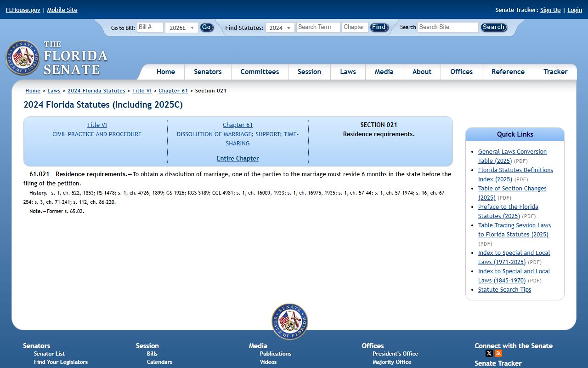This screenshot has width=588, height=368.
Task: Click 2024 Florida Statutes breadcrumb link
Action: coord(96,91)
